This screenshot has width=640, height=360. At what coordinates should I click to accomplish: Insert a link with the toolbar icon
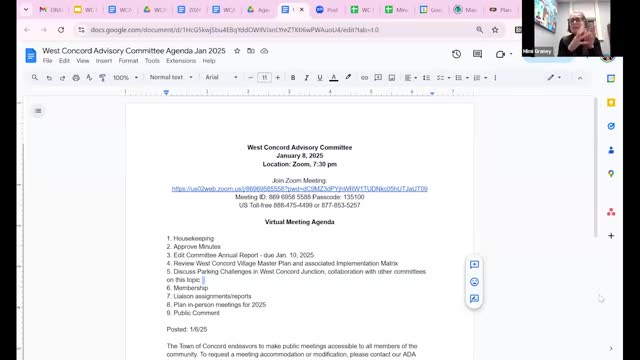(364, 78)
